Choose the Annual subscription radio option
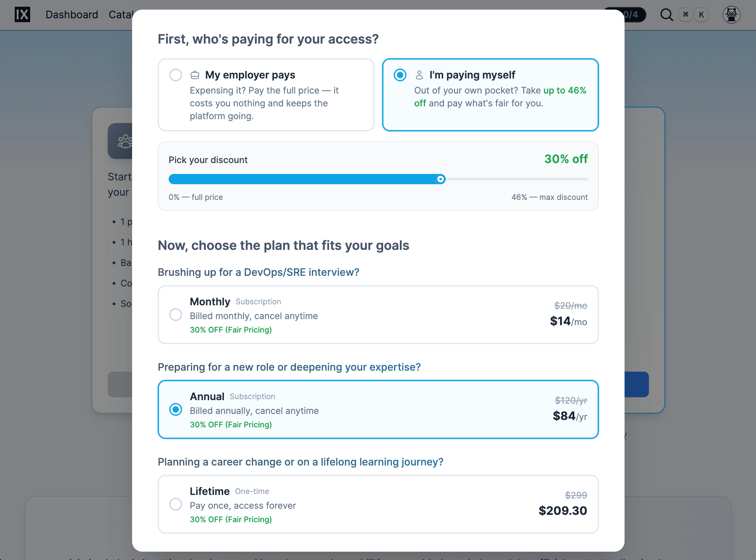The width and height of the screenshot is (756, 560). 176,409
